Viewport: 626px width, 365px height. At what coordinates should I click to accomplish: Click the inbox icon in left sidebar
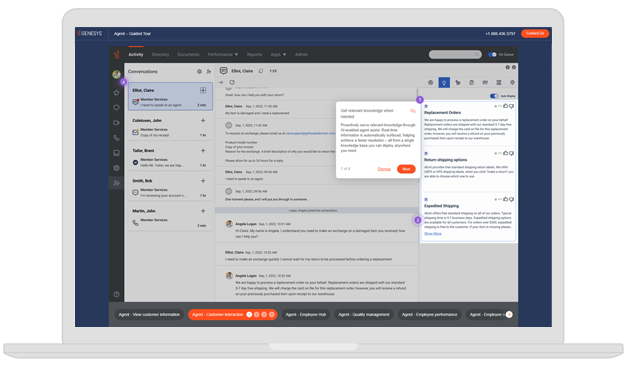coord(116,153)
